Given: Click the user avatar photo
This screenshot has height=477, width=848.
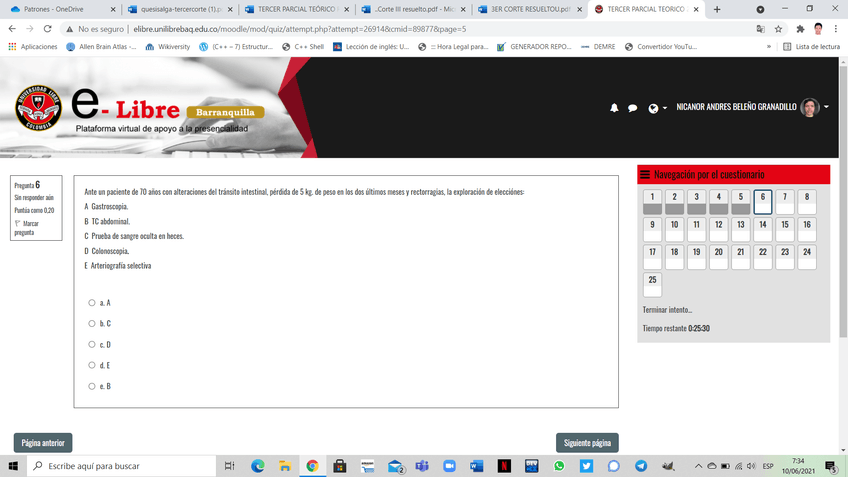Looking at the screenshot, I should click(810, 107).
